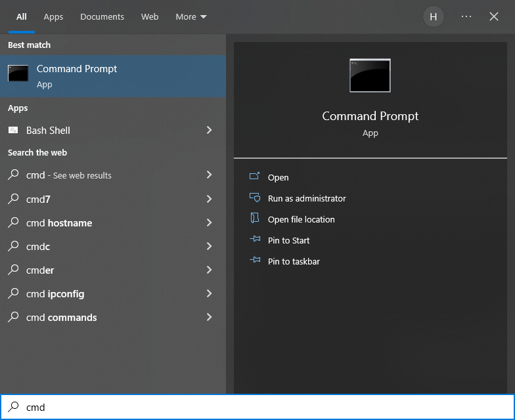
Task: Click the search box containing cmd
Action: 263,407
